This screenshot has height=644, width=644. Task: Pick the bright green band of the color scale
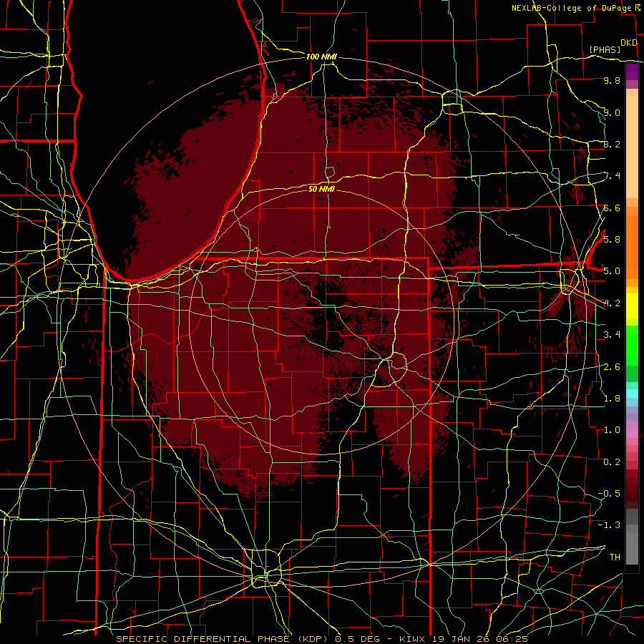(x=632, y=346)
